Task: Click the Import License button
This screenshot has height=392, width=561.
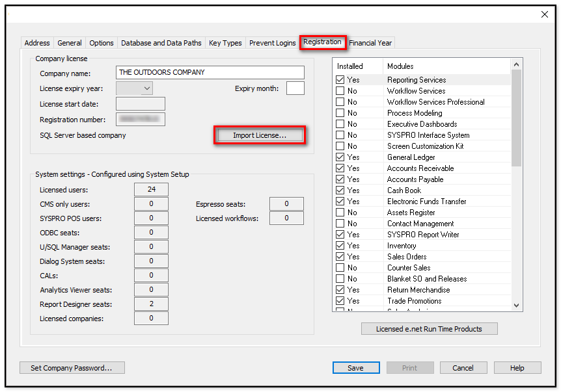Action: click(x=260, y=135)
